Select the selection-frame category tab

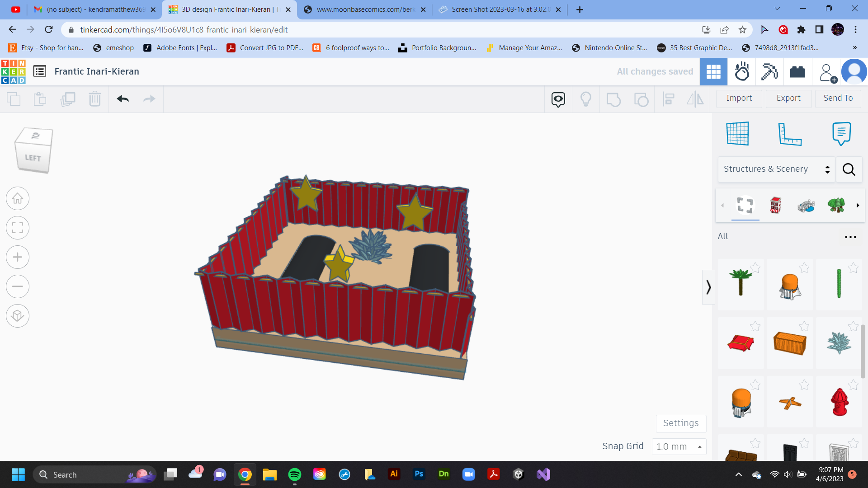(745, 205)
